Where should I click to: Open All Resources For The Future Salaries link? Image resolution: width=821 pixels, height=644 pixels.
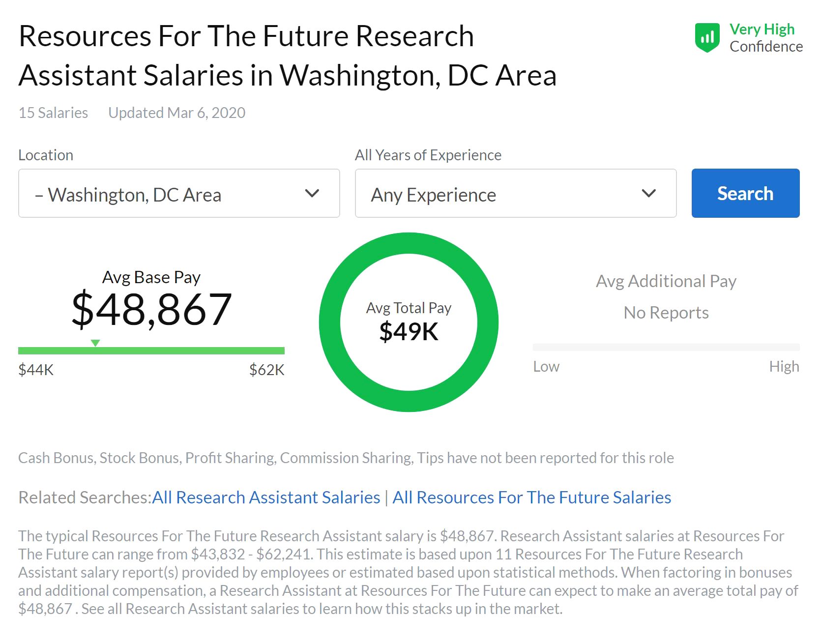(531, 498)
